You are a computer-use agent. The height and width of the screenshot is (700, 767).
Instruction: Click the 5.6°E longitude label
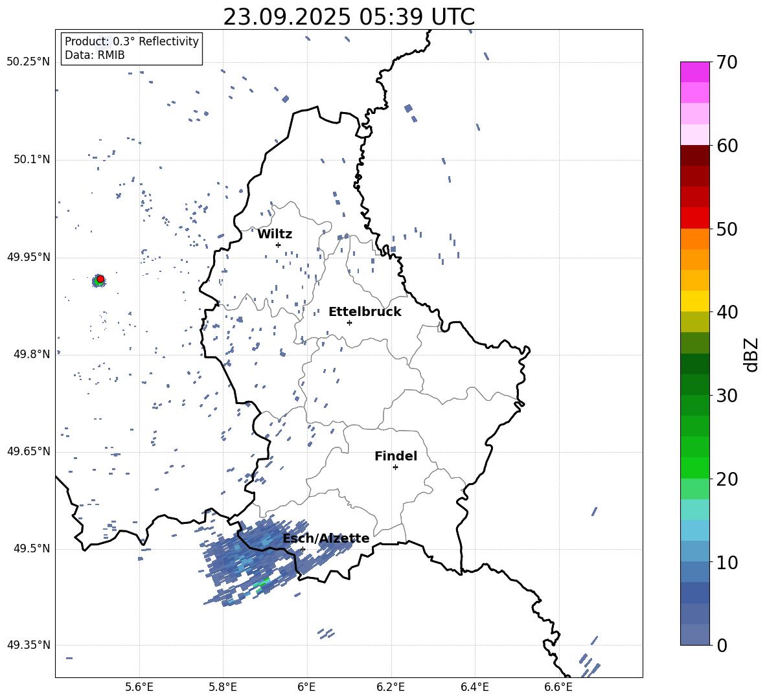(139, 687)
